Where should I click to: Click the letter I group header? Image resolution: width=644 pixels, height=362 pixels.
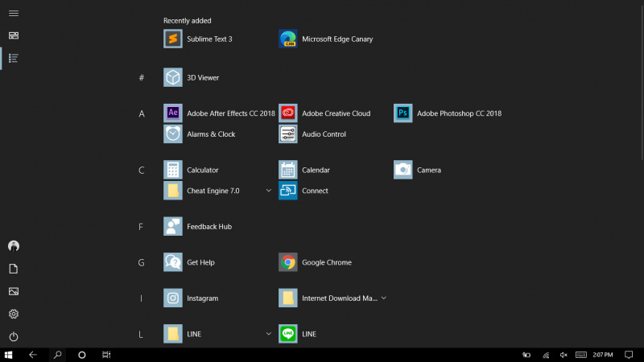(141, 298)
